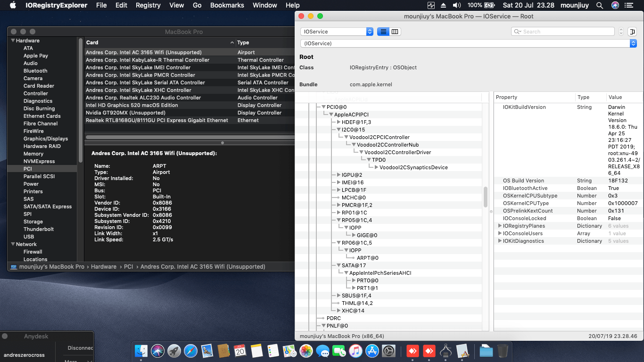Expand IORegistryPlanes dictionary property
The height and width of the screenshot is (362, 644).
click(500, 226)
